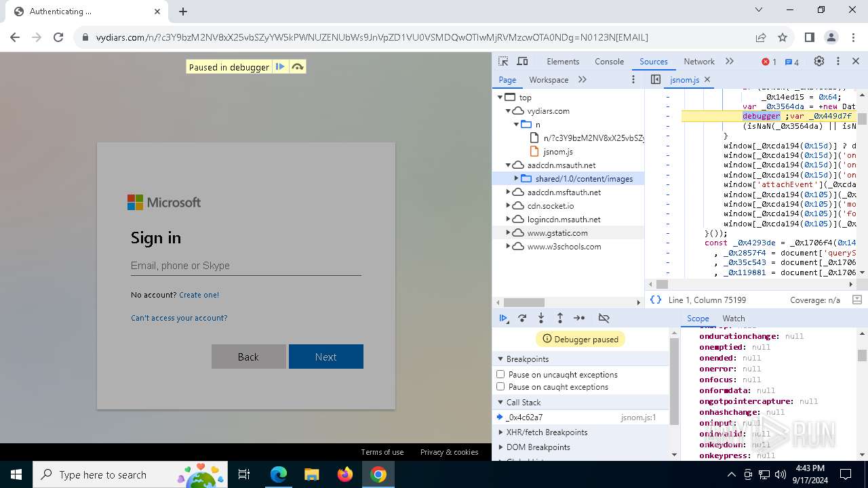Screen dimensions: 868x488
Task: Activate the inspect element picker icon
Action: [x=503, y=61]
